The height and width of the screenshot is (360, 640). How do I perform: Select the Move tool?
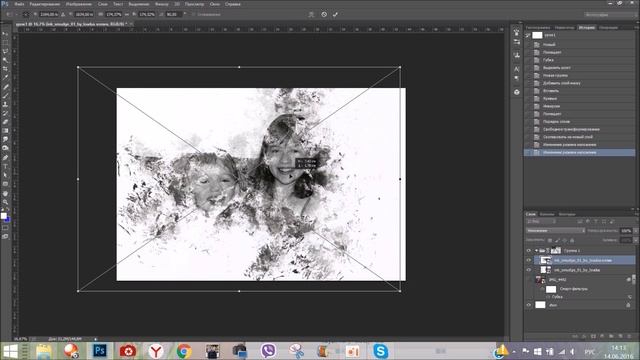tap(5, 34)
